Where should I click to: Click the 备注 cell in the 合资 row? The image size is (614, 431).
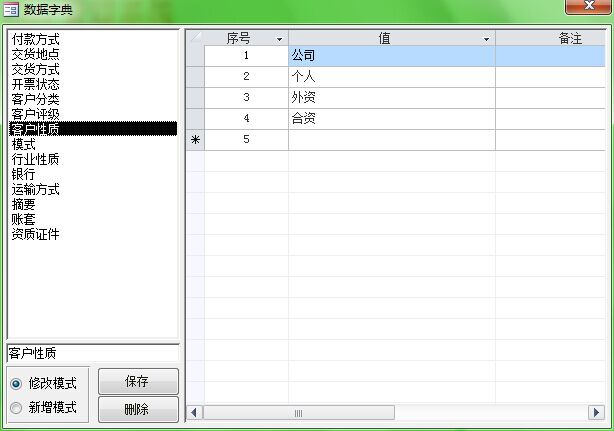tap(551, 119)
